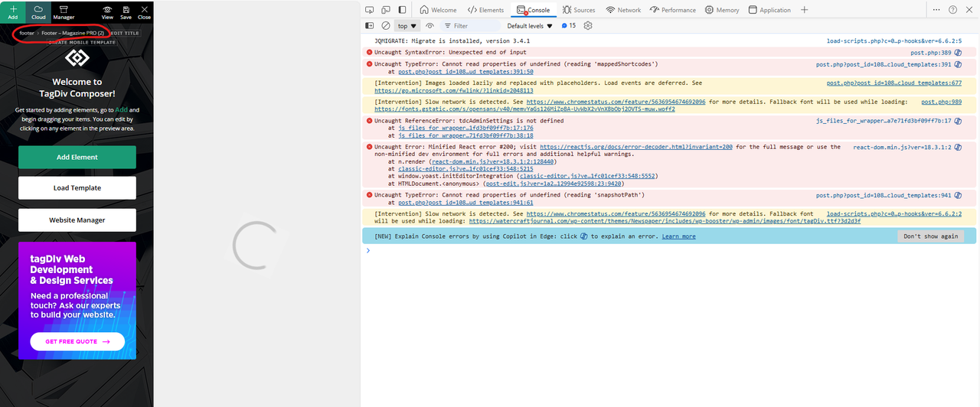Click CREATE MOBILE TEMPLATE

82,43
